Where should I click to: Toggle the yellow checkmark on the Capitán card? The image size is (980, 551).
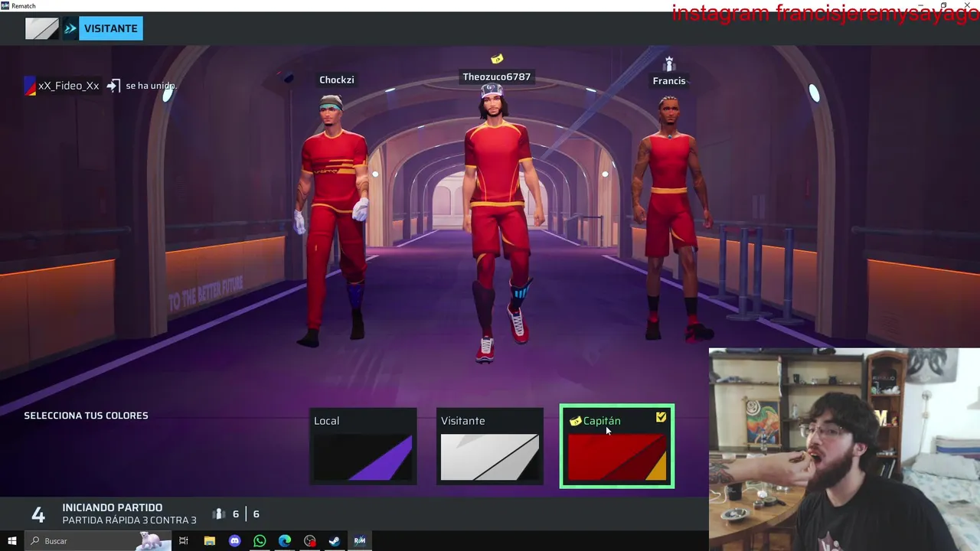tap(661, 417)
